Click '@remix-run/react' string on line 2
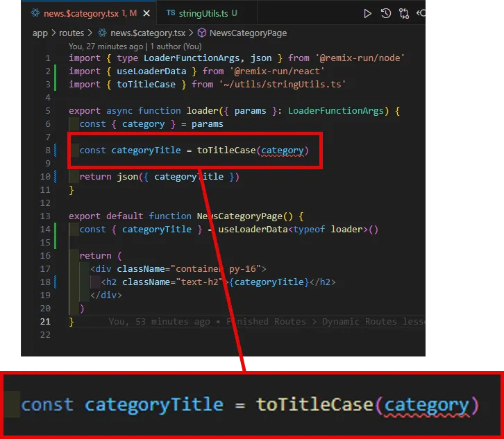This screenshot has height=439, width=504. click(x=277, y=71)
